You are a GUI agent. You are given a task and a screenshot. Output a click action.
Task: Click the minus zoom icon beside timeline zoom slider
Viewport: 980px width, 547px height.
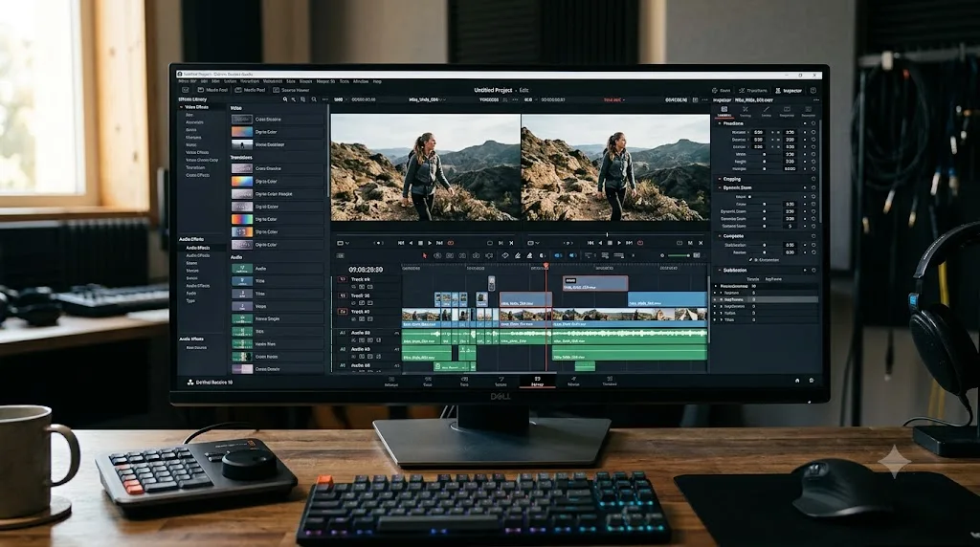pos(662,255)
